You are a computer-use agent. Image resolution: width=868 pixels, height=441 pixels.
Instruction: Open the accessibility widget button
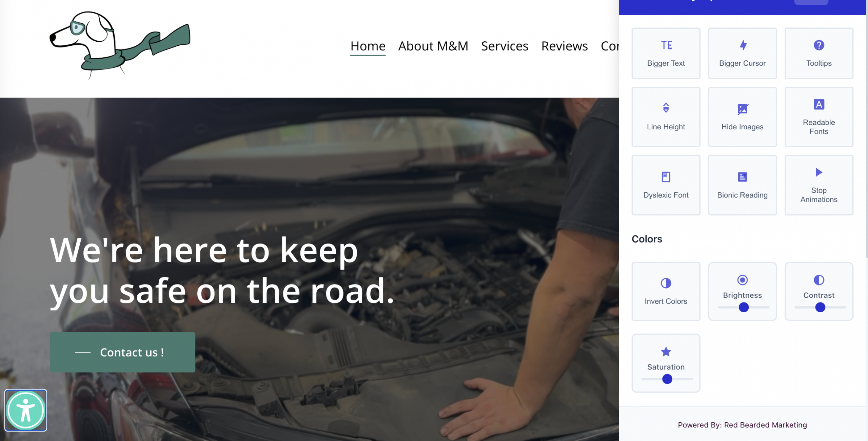click(26, 410)
